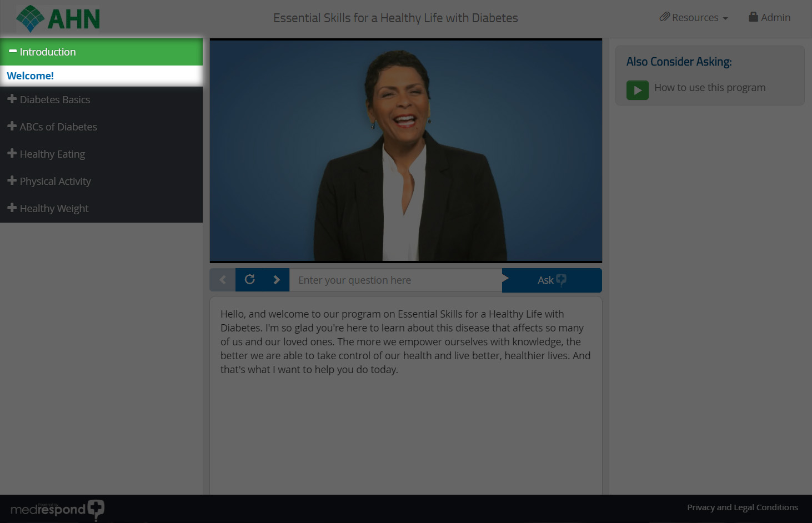Open Privacy and Legal Conditions link
812x523 pixels.
tap(742, 507)
